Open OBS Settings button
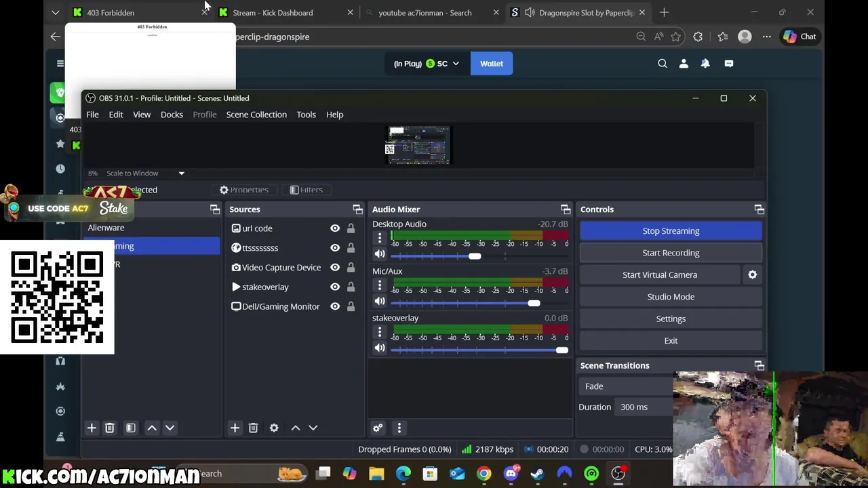868x488 pixels. pos(671,319)
